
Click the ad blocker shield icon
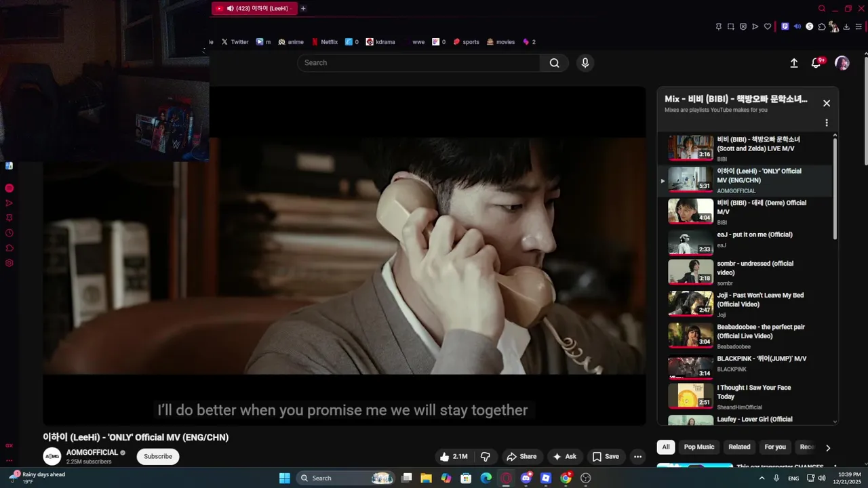[743, 26]
